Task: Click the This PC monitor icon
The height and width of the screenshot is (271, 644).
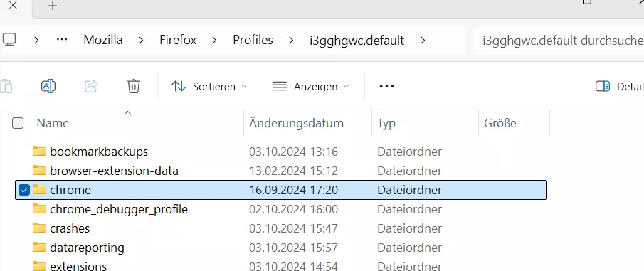Action: pyautogui.click(x=9, y=39)
